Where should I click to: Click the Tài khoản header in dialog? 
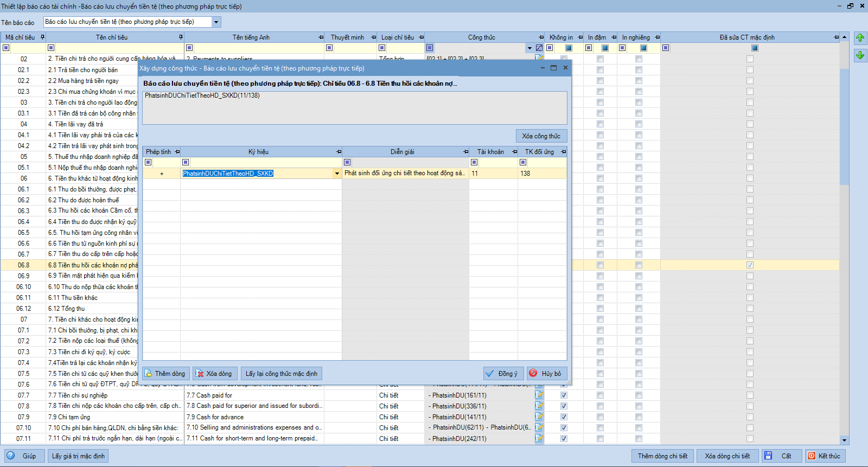490,152
